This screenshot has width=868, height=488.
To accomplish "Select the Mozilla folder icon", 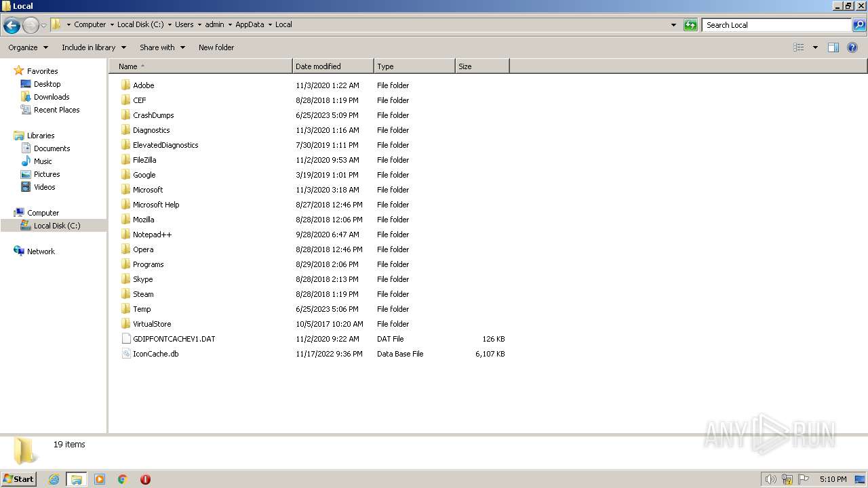I will click(125, 220).
